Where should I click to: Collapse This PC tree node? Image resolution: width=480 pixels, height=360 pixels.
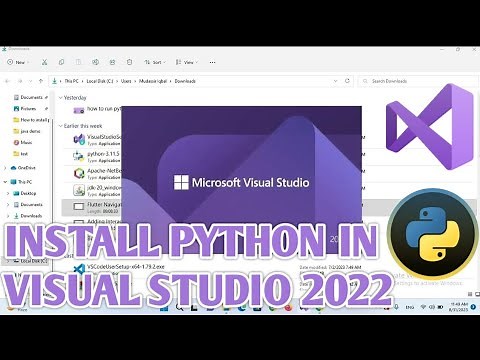(x=5, y=182)
